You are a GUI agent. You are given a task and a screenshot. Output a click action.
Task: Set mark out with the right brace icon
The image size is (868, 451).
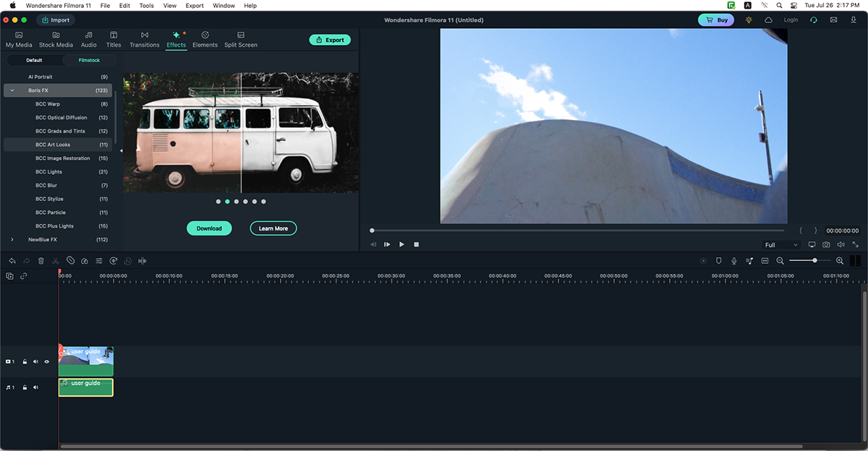pos(815,231)
